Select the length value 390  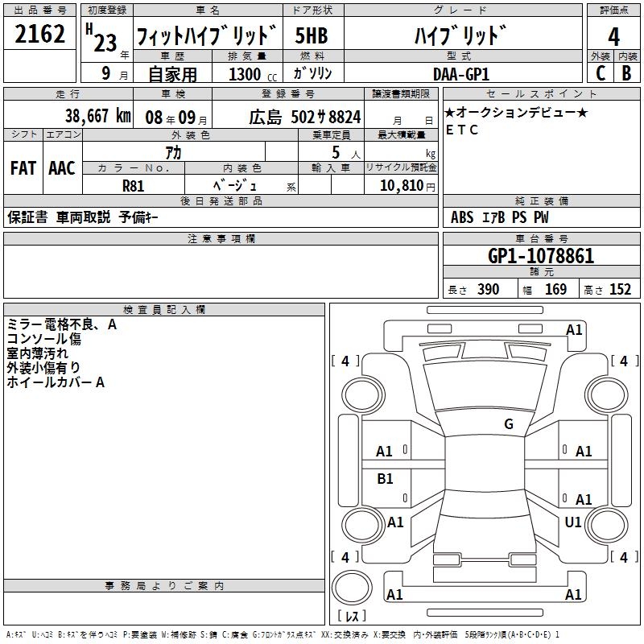[x=489, y=289]
